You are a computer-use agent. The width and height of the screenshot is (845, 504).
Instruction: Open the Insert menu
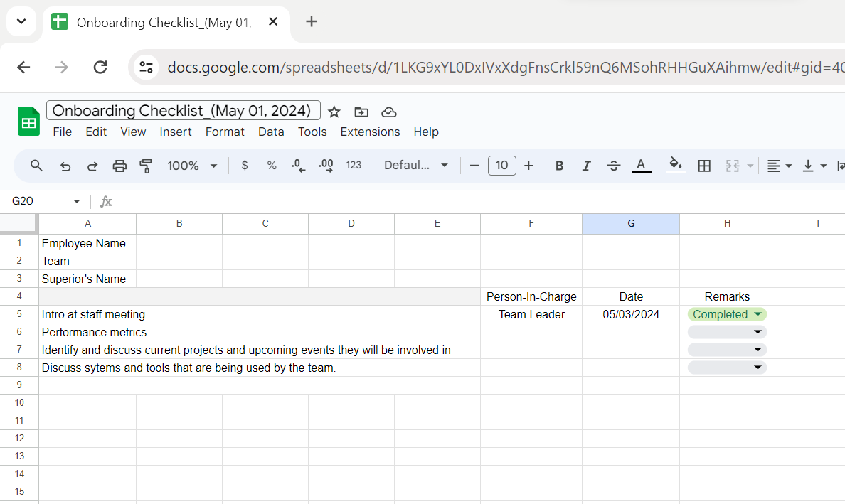click(x=175, y=132)
